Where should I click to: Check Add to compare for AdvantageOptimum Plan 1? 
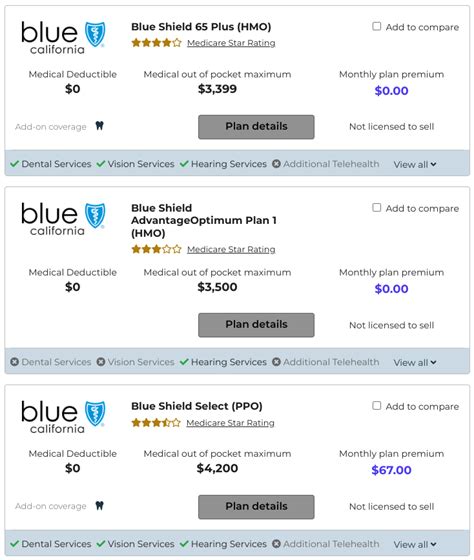coord(376,208)
